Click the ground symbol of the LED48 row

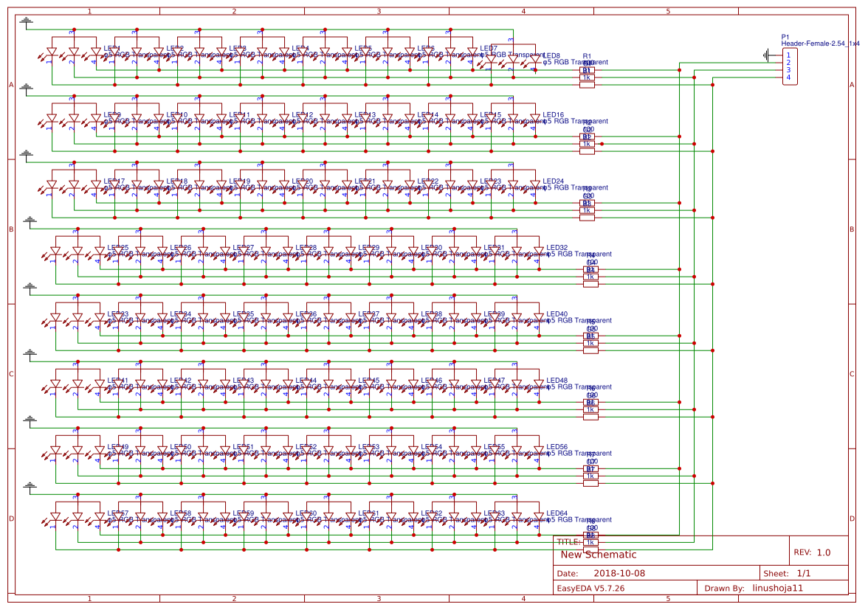tap(30, 353)
